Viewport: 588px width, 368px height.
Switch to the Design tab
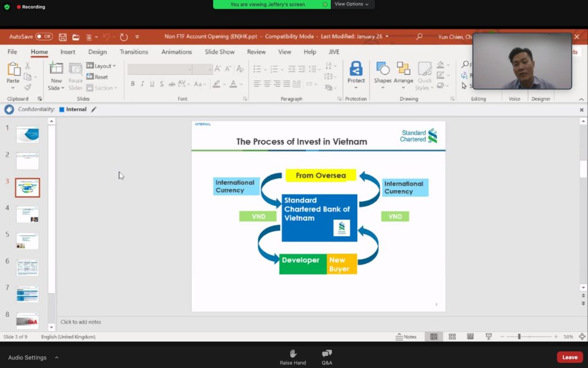pos(98,52)
